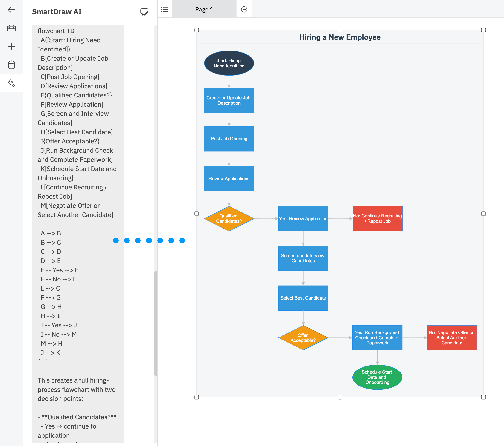This screenshot has width=504, height=446.
Task: Click the SmartDraw AI heading
Action: click(x=57, y=11)
